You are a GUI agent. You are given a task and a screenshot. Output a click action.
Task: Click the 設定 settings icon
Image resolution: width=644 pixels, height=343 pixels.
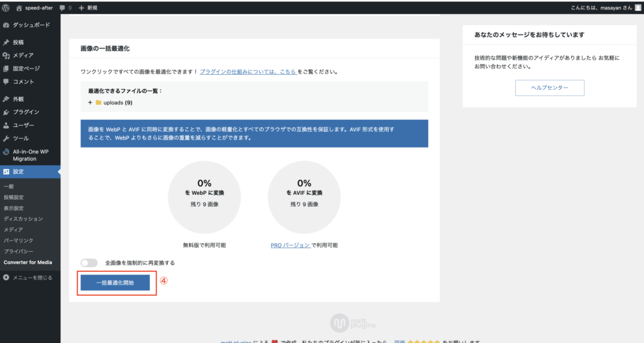[6, 171]
